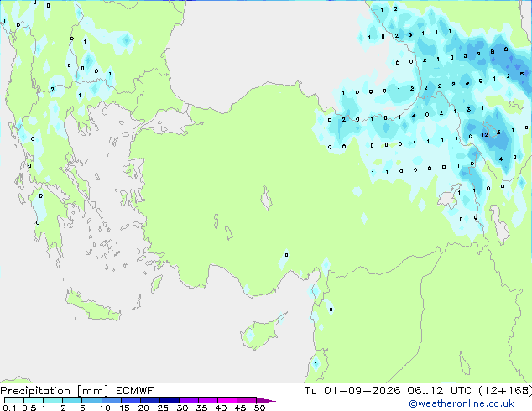The image size is (532, 411).
Task: Click the 'Tu 01-09-2026' date text
Action: (x=352, y=391)
